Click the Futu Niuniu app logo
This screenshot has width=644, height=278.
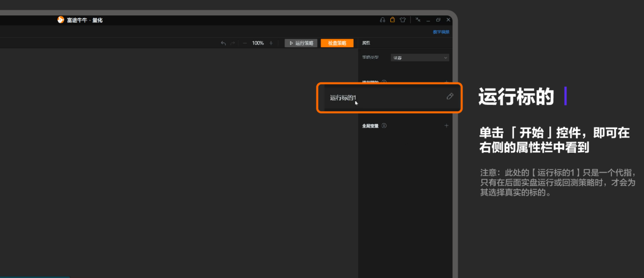coord(61,19)
